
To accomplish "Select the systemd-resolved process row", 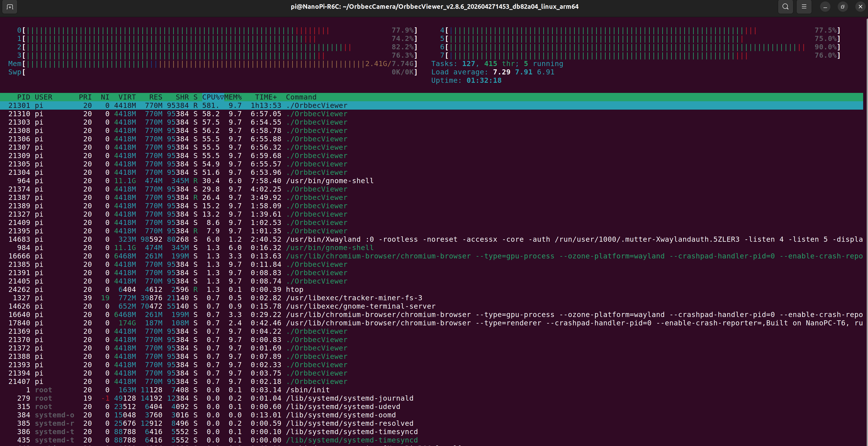I will click(432, 424).
